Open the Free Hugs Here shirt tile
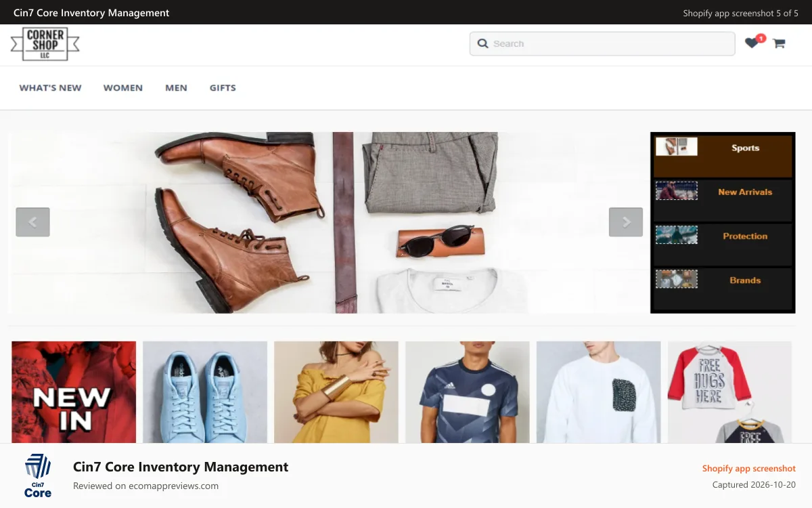The height and width of the screenshot is (508, 812). 730,392
